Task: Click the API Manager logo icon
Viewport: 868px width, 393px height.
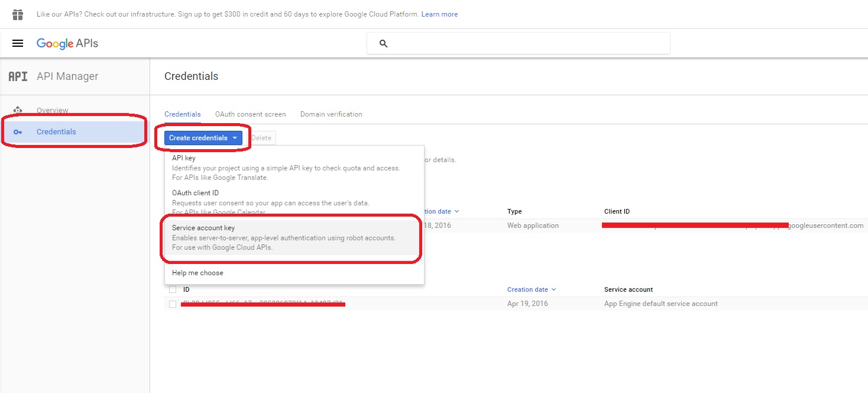Action: [x=18, y=76]
